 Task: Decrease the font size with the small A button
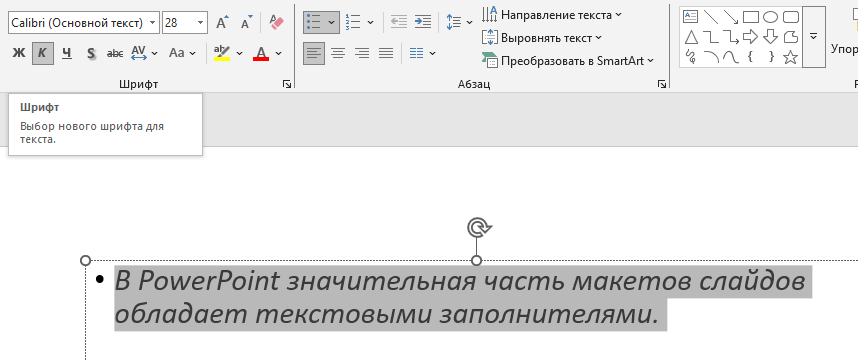click(x=246, y=22)
